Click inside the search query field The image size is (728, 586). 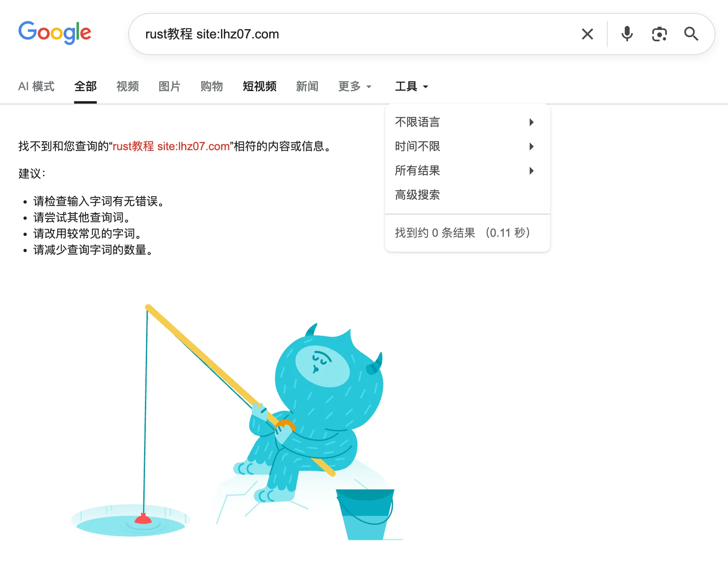[x=356, y=34]
